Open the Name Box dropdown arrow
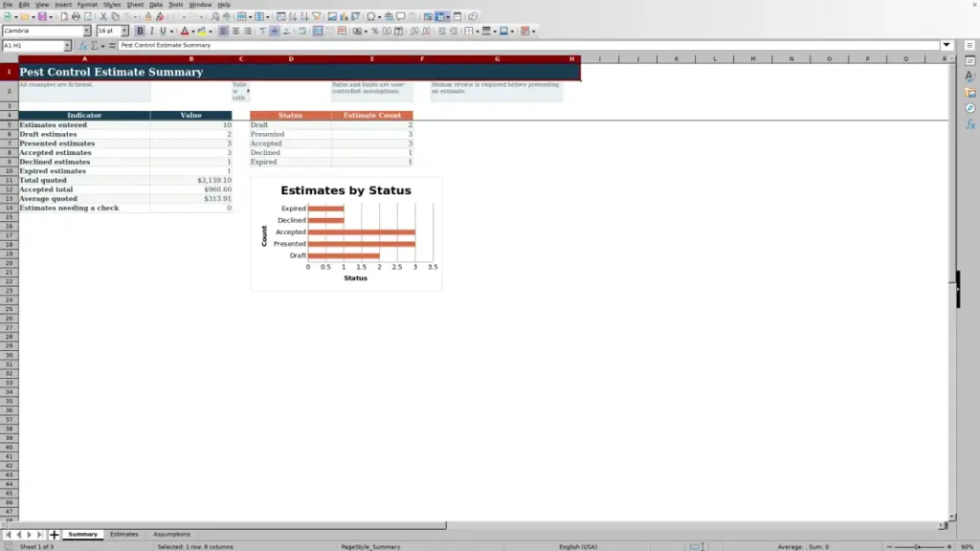The height and width of the screenshot is (551, 980). pyautogui.click(x=67, y=45)
